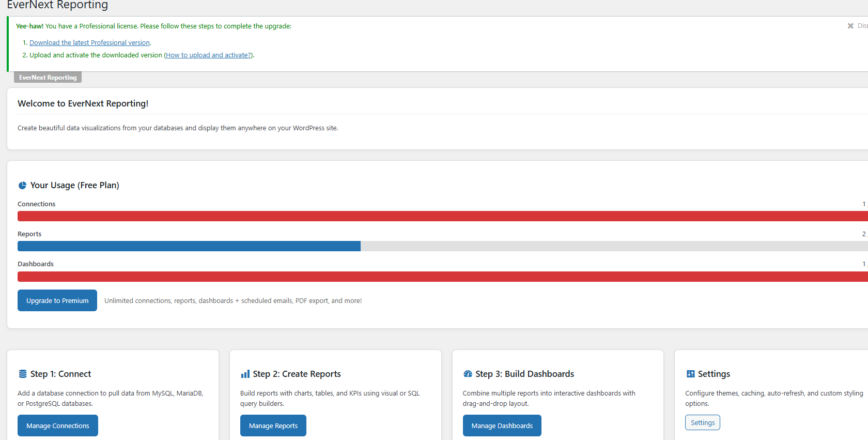The image size is (868, 440).
Task: Open the Download the latest Professional version link
Action: tap(89, 43)
